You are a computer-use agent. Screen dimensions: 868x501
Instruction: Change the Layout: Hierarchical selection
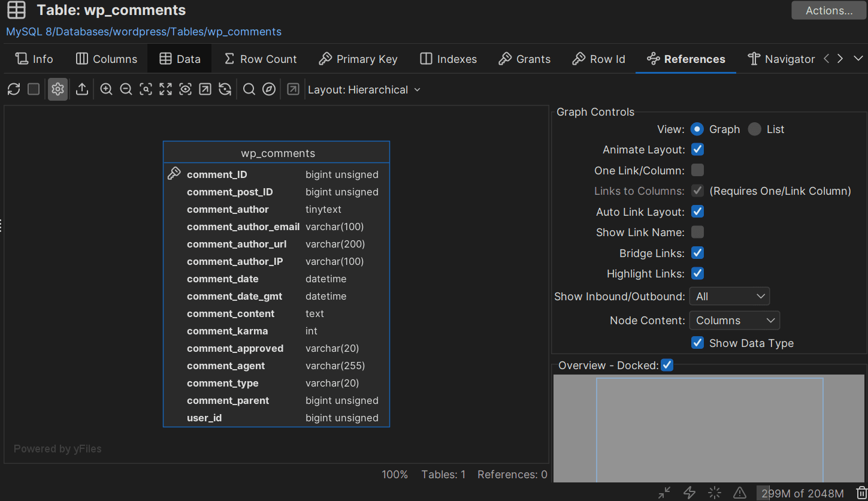[x=364, y=89]
